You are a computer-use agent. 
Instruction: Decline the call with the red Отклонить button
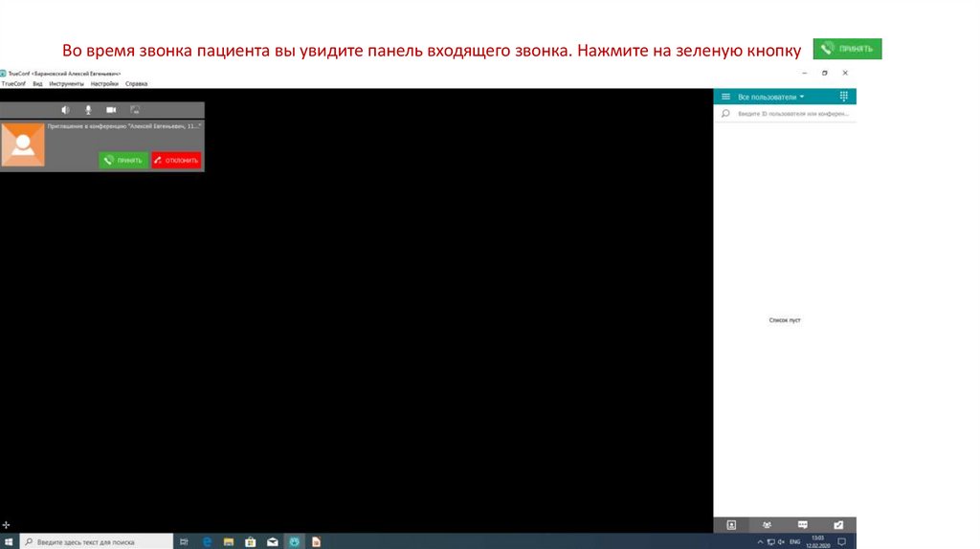point(176,160)
